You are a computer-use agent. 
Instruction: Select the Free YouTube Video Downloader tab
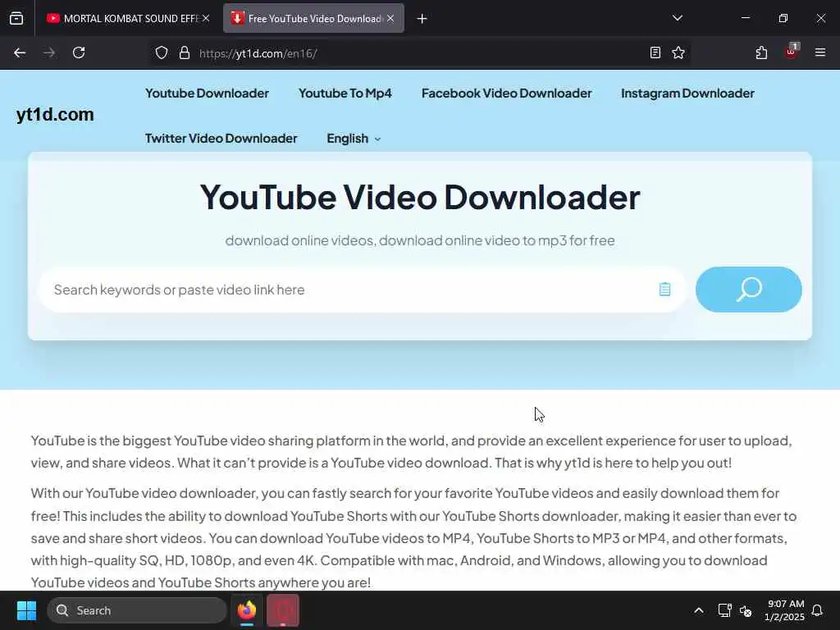point(313,18)
